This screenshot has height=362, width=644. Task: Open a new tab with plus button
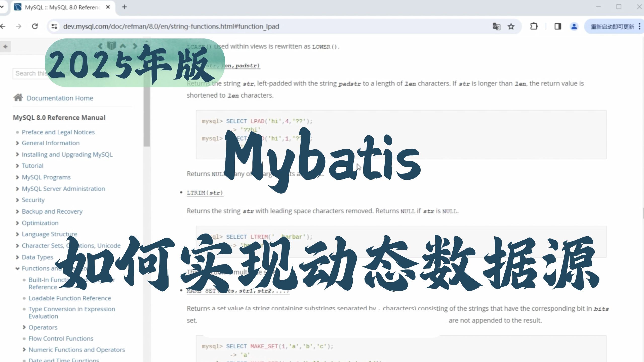[x=124, y=7]
